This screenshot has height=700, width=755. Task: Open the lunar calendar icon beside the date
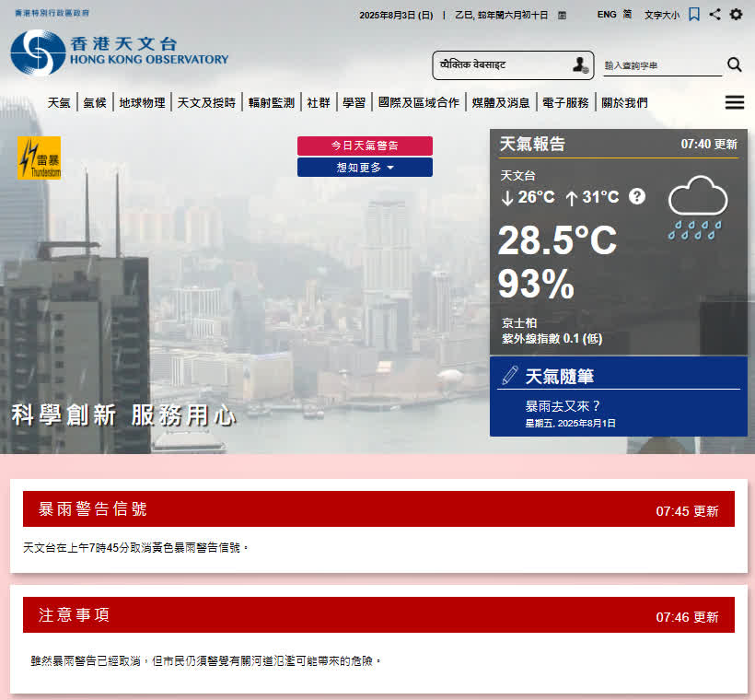coord(562,15)
